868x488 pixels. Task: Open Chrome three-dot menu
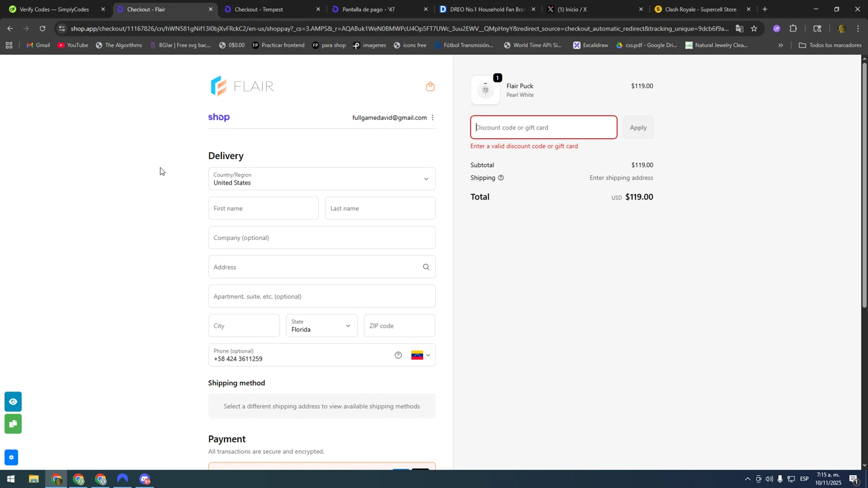click(858, 28)
